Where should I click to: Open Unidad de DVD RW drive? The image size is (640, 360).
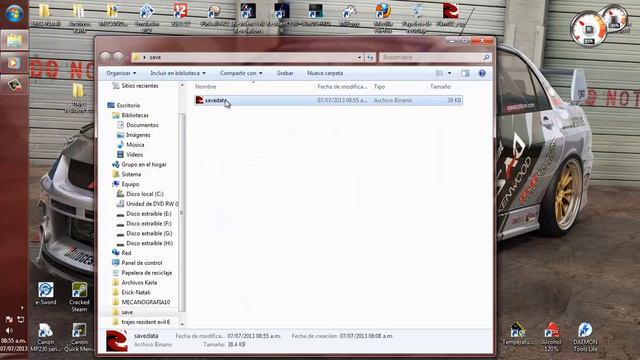(x=147, y=204)
